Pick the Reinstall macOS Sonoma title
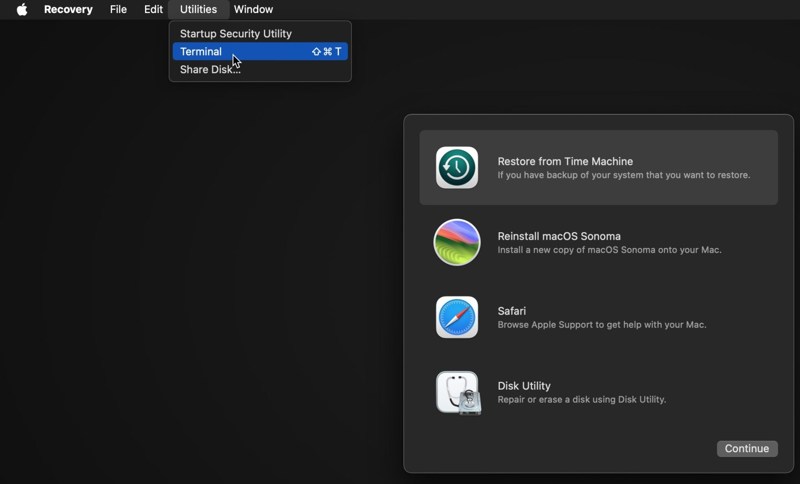 559,236
